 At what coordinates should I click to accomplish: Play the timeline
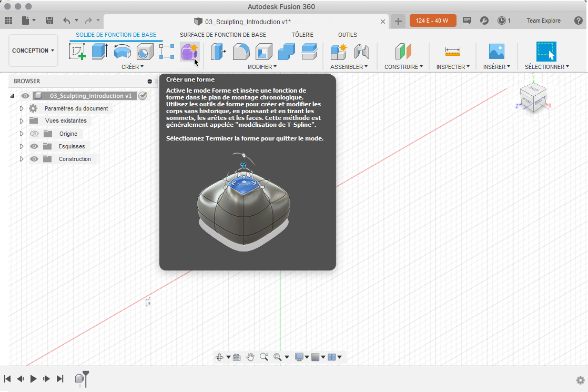pos(33,379)
